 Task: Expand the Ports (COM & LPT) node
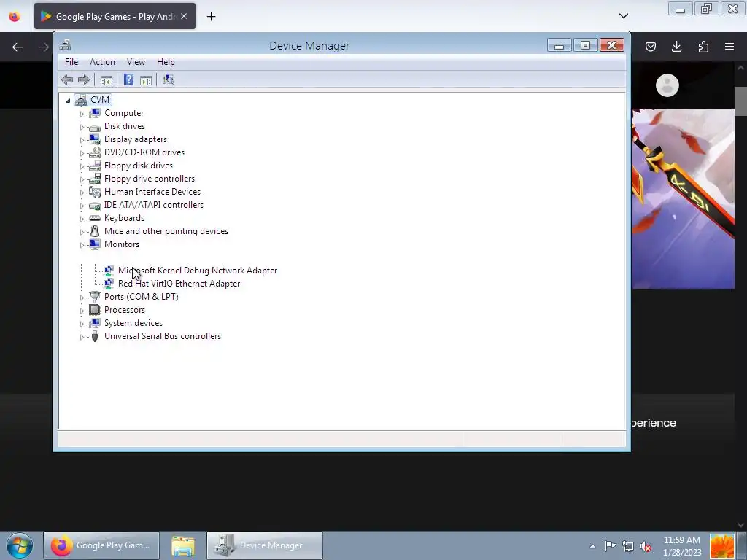[x=82, y=297]
